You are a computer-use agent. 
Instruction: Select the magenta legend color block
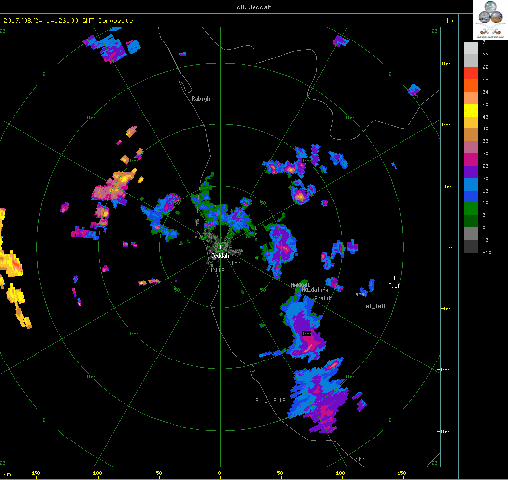click(471, 160)
